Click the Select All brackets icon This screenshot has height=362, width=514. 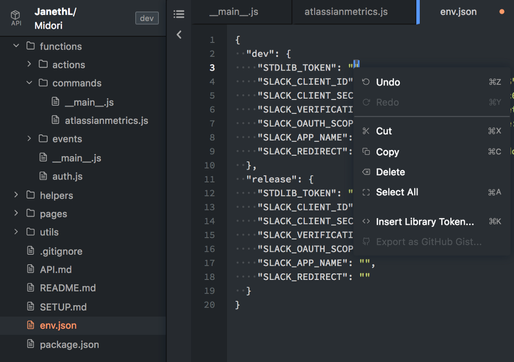point(366,192)
